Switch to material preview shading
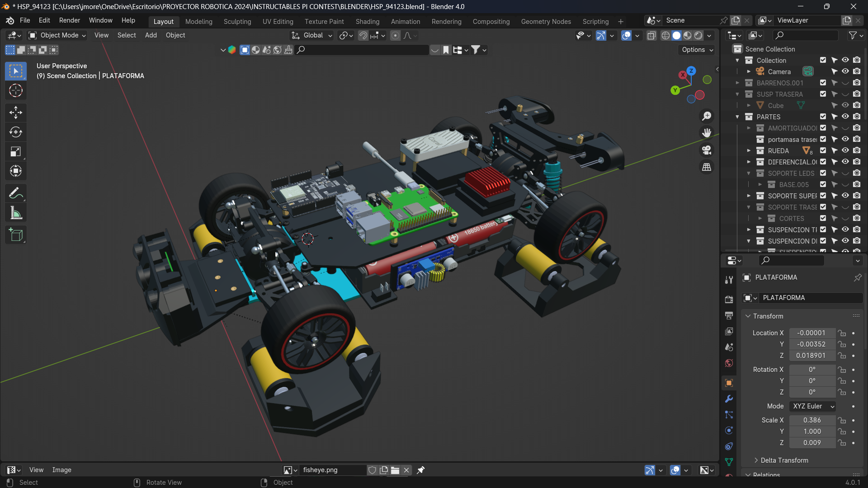This screenshot has width=868, height=488. (x=688, y=36)
